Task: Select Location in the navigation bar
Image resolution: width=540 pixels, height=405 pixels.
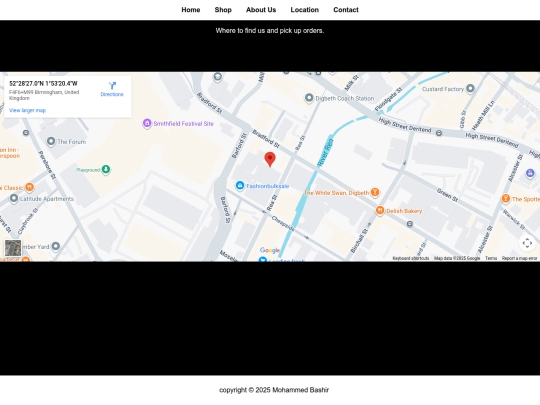Action: click(x=304, y=10)
